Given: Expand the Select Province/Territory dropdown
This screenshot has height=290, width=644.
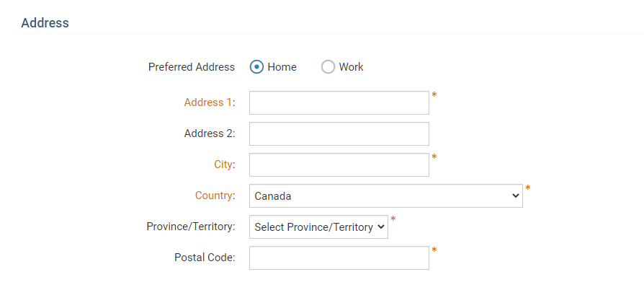Looking at the screenshot, I should point(318,227).
